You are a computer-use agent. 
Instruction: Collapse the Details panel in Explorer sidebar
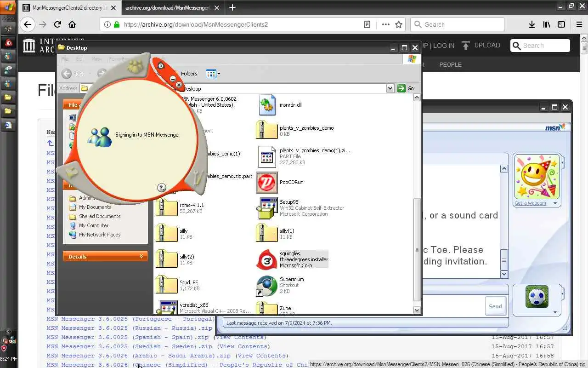pos(141,256)
